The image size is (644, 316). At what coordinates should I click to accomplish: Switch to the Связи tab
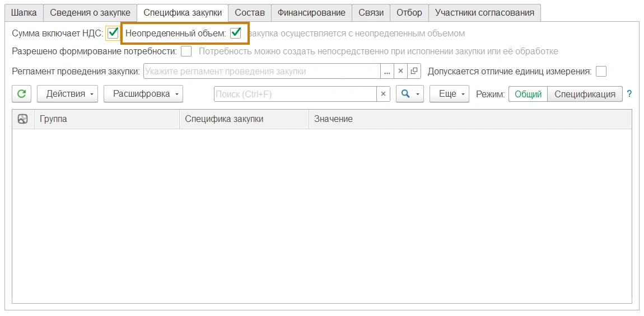click(371, 13)
